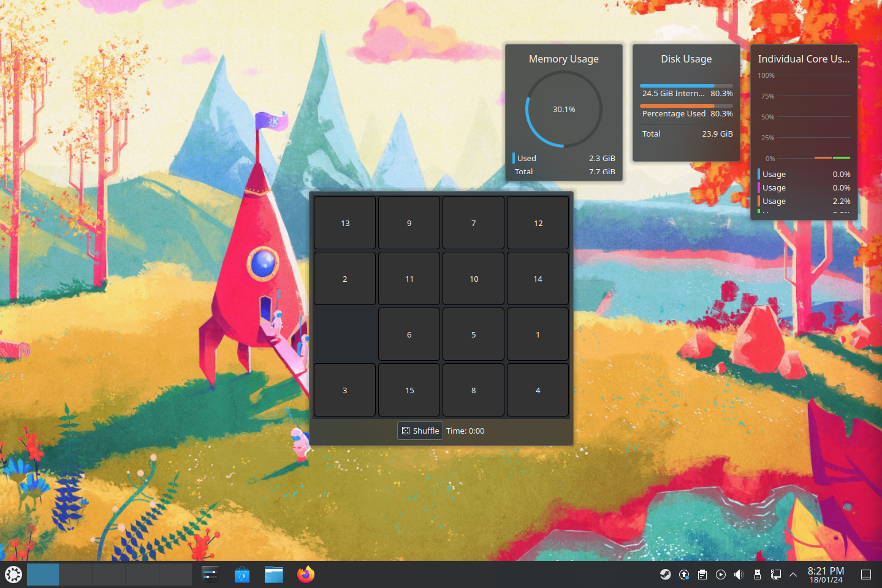882x588 pixels.
Task: Open the audio volume tray icon
Action: (x=739, y=575)
